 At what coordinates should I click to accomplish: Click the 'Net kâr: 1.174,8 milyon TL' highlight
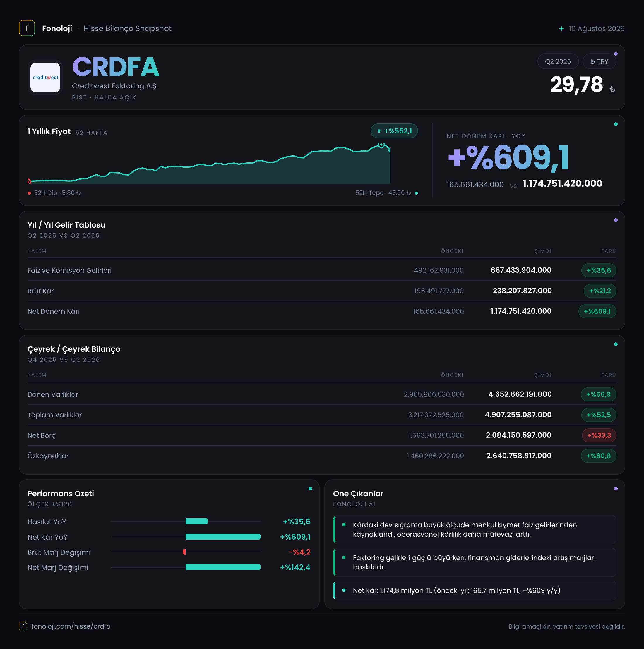[x=475, y=590]
